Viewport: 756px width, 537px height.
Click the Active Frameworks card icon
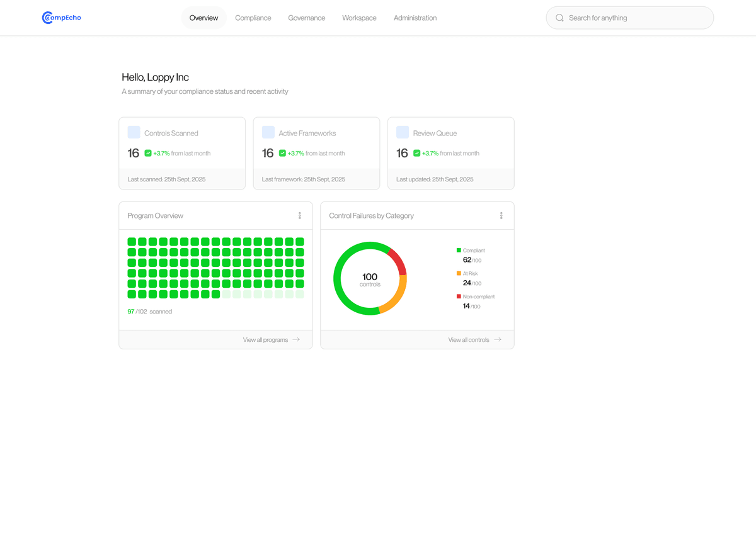[268, 132]
